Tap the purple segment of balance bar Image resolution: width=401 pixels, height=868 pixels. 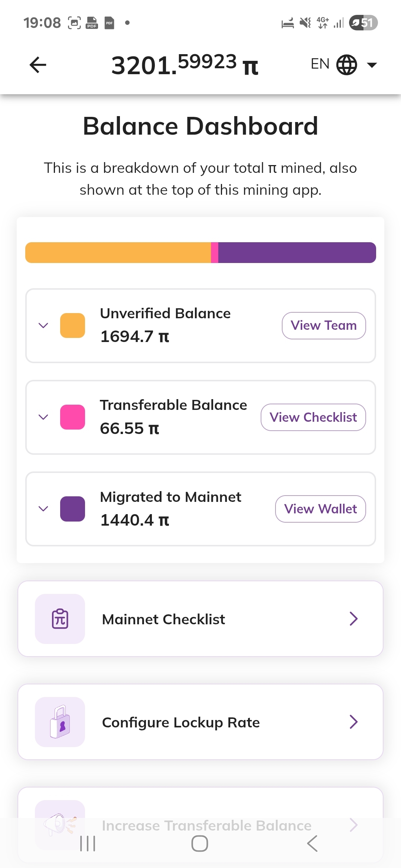point(297,253)
